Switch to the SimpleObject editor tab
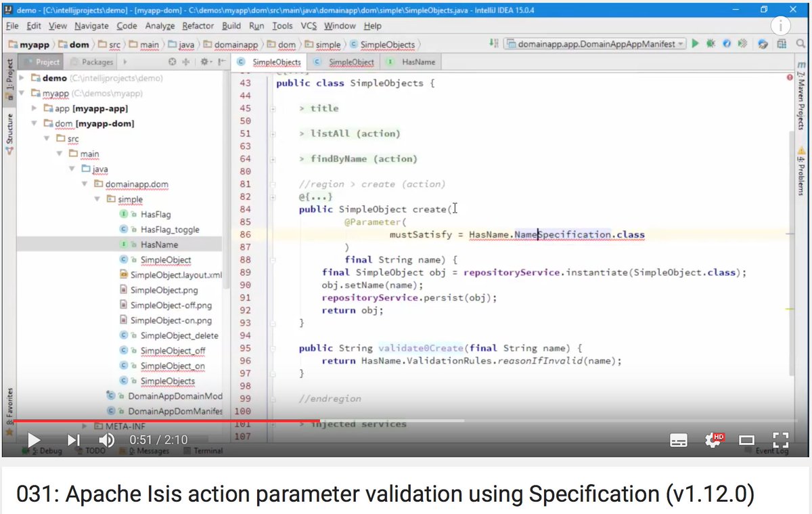 pos(344,62)
